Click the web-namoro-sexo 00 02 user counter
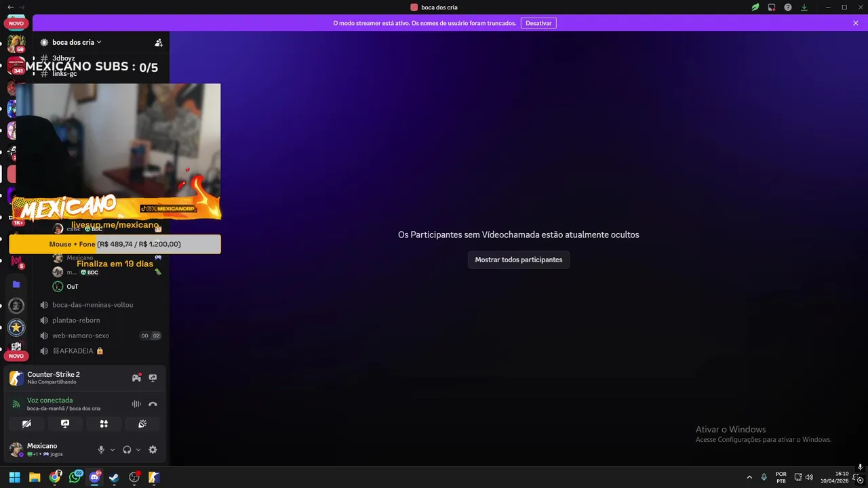This screenshot has height=488, width=868. (151, 335)
